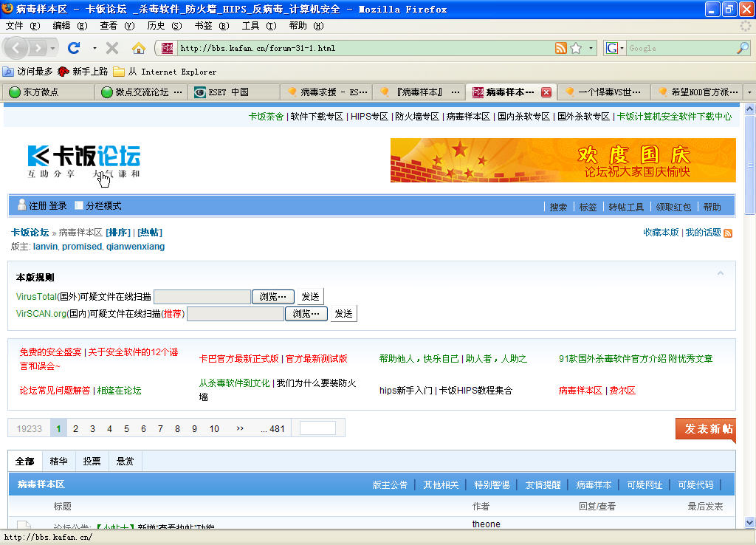Filter by 可疑网址 category

[645, 484]
